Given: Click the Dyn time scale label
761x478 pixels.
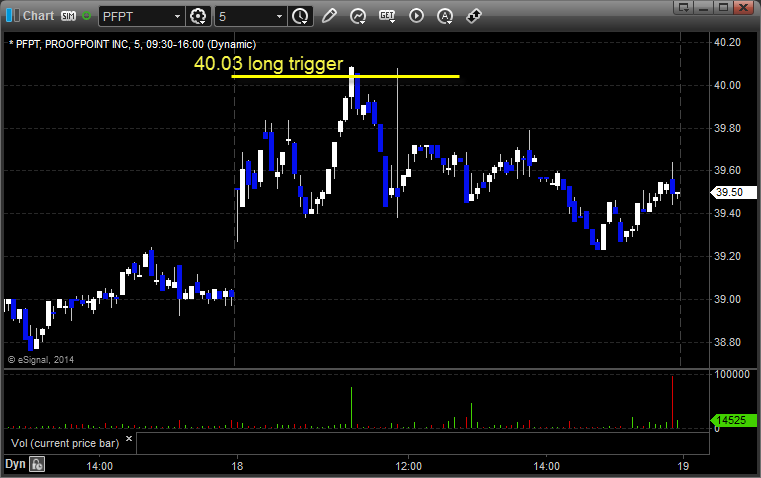Looking at the screenshot, I should pyautogui.click(x=15, y=464).
